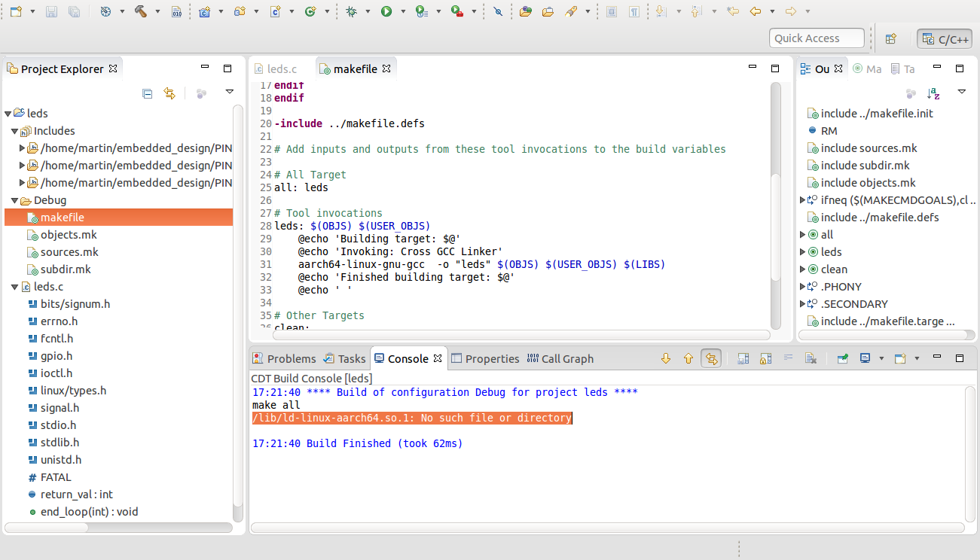The width and height of the screenshot is (980, 560).
Task: Toggle Show Whitespace Characters in toolbar
Action: (633, 11)
